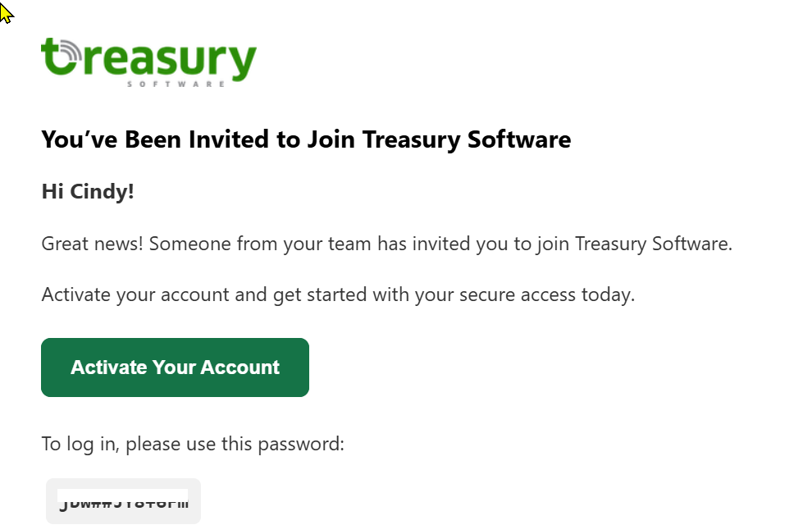
Task: Click the word "Account" on the green button
Action: [x=241, y=367]
